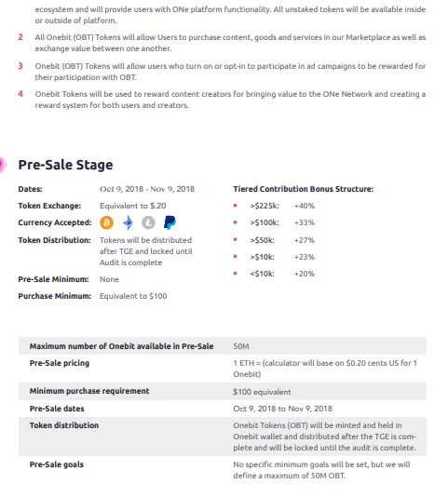Image resolution: width=448 pixels, height=497 pixels.
Task: Click the Pre-Sale Stage heading
Action: pos(66,165)
